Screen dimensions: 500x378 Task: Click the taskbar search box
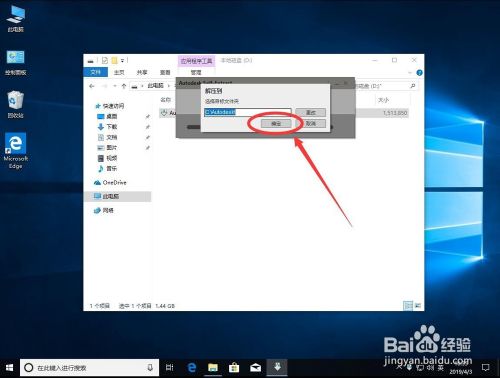coord(89,368)
